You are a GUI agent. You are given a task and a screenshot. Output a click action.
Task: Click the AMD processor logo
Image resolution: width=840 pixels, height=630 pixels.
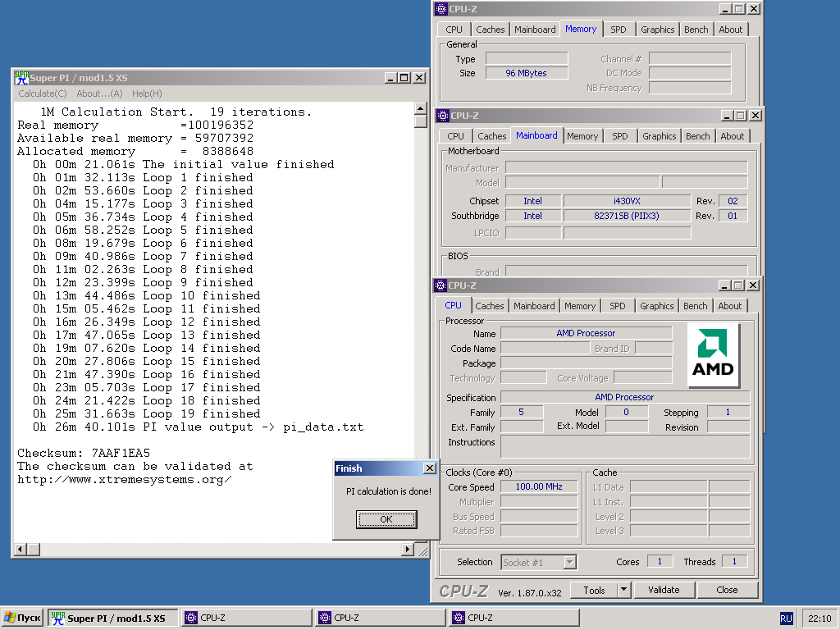pyautogui.click(x=713, y=355)
